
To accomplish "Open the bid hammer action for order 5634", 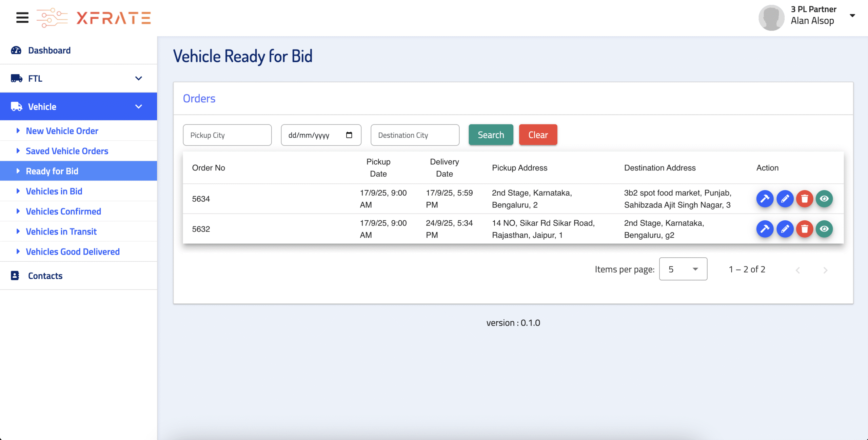I will tap(765, 199).
